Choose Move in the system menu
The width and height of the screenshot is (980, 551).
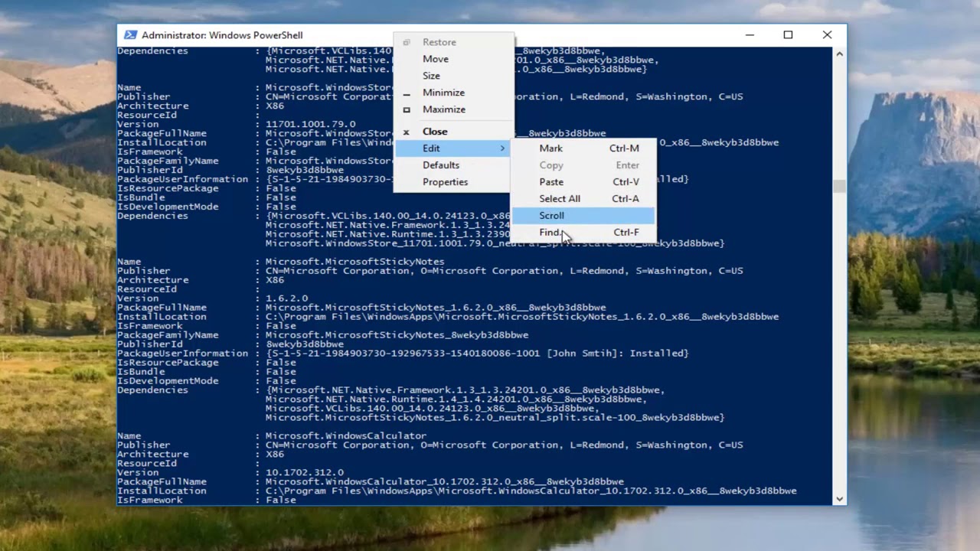click(454, 59)
